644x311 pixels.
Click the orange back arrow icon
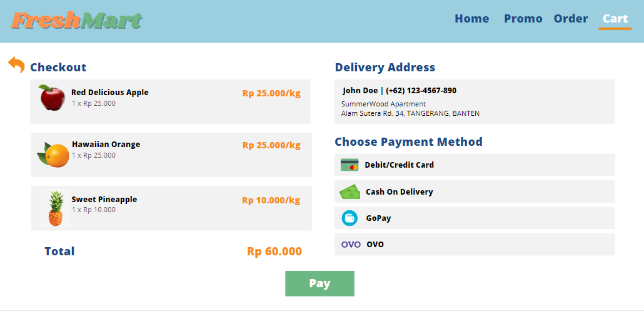(16, 64)
